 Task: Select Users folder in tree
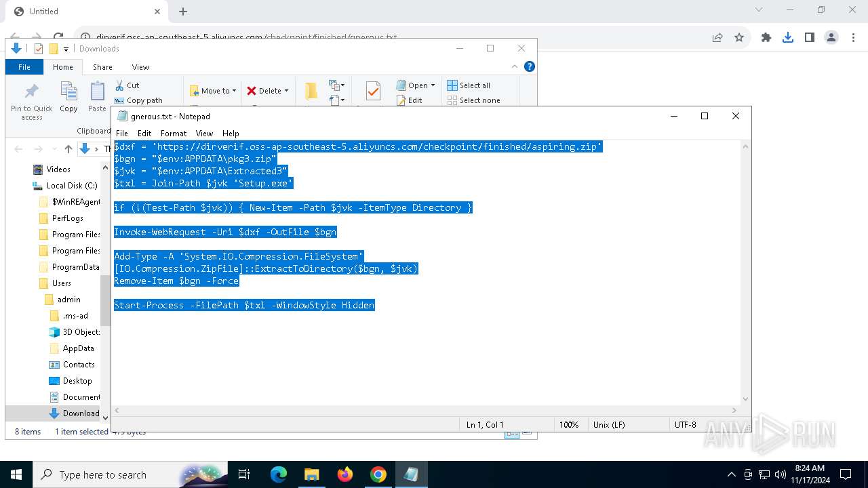click(62, 283)
